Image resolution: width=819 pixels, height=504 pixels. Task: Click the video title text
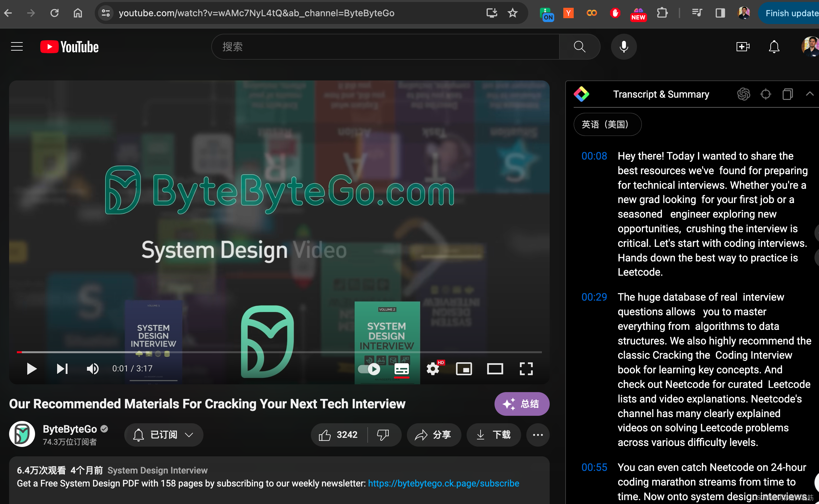[207, 404]
